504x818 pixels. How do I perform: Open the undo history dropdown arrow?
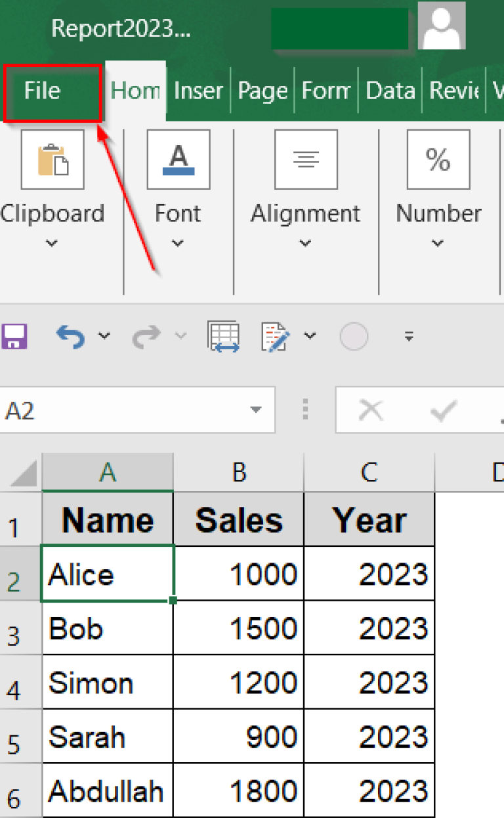click(104, 337)
